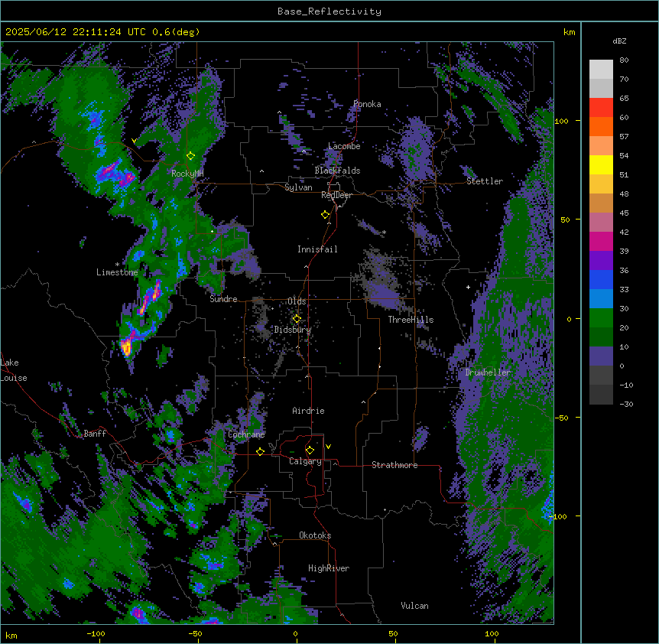Screen dimensions: 659x644
Task: Click the magenta storm cell west of RockyMH
Action: (x=115, y=174)
